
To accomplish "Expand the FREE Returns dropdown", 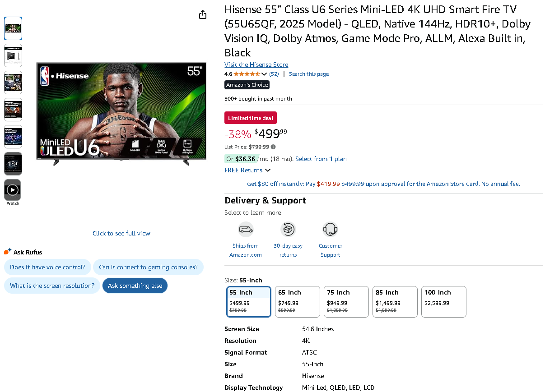I will 268,170.
